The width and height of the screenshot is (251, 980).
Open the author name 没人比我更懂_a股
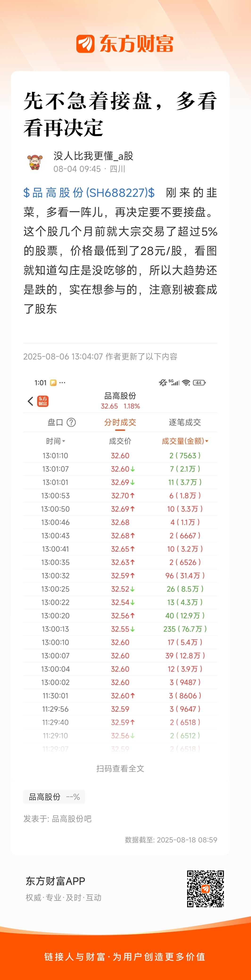coord(93,156)
